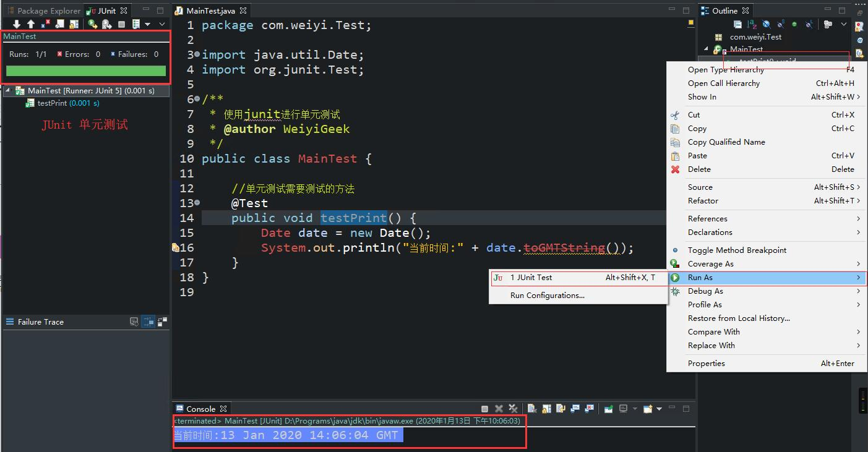The image size is (868, 452).
Task: Compare actual with expected result icon
Action: (x=162, y=322)
